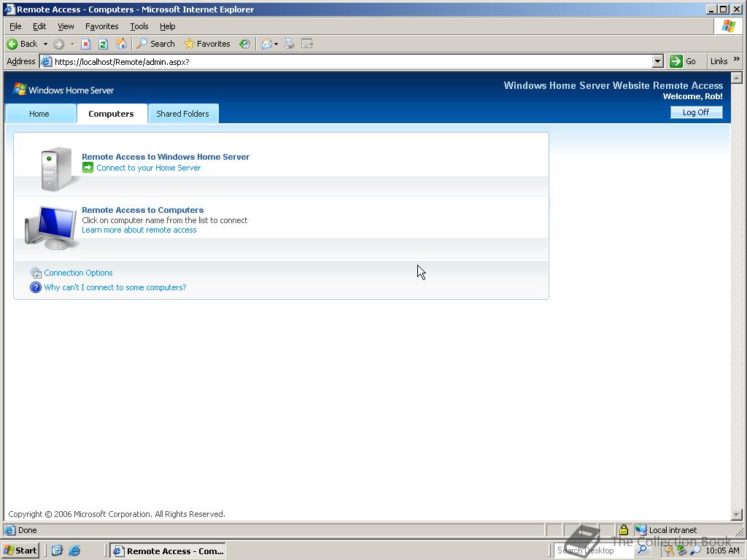
Task: Click the Show Desktop quick launch icon
Action: (x=58, y=551)
